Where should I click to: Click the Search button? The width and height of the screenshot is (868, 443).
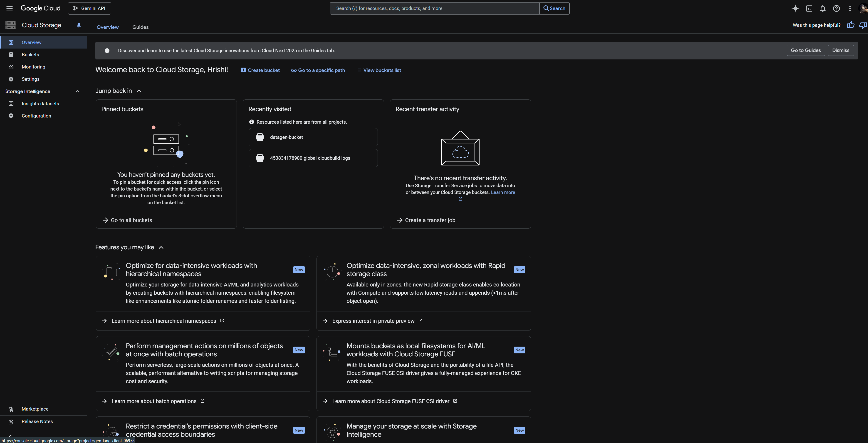554,8
